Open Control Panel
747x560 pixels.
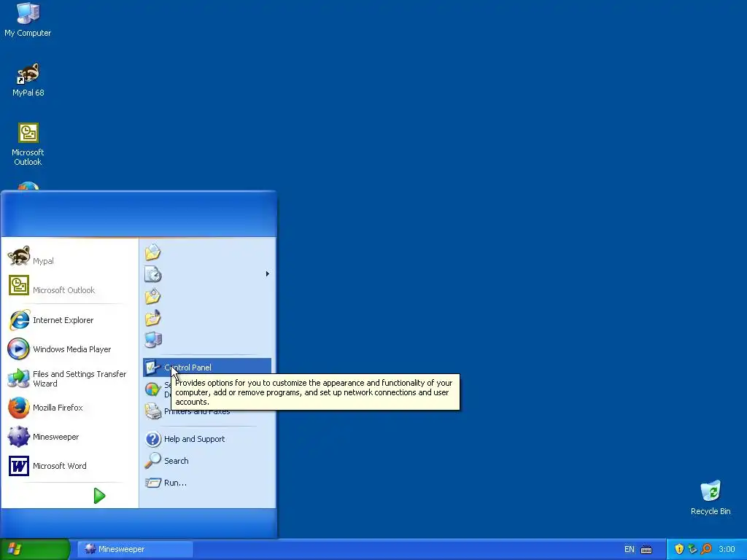point(207,367)
